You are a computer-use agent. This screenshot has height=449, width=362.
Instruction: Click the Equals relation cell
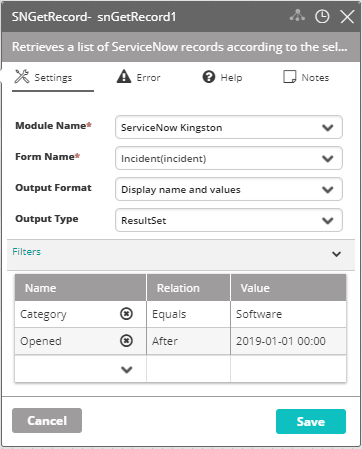[x=188, y=314]
